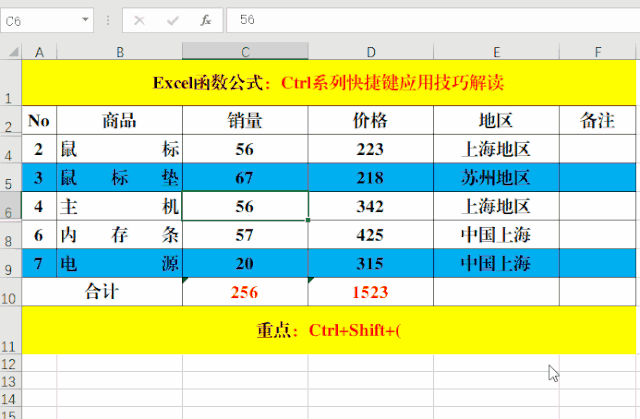Open the Name Box dropdown arrow
640x419 pixels.
85,20
